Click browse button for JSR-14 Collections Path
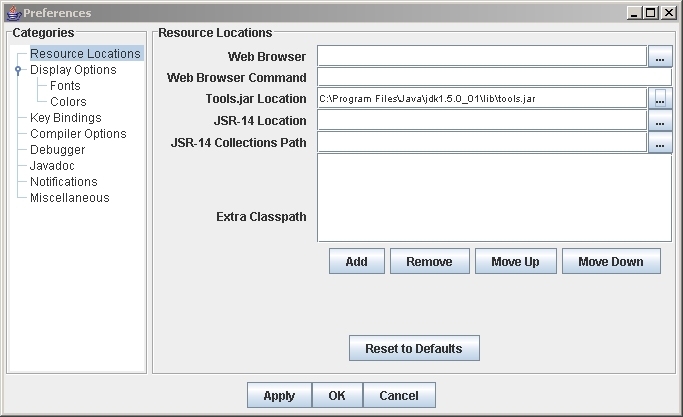 [x=660, y=142]
